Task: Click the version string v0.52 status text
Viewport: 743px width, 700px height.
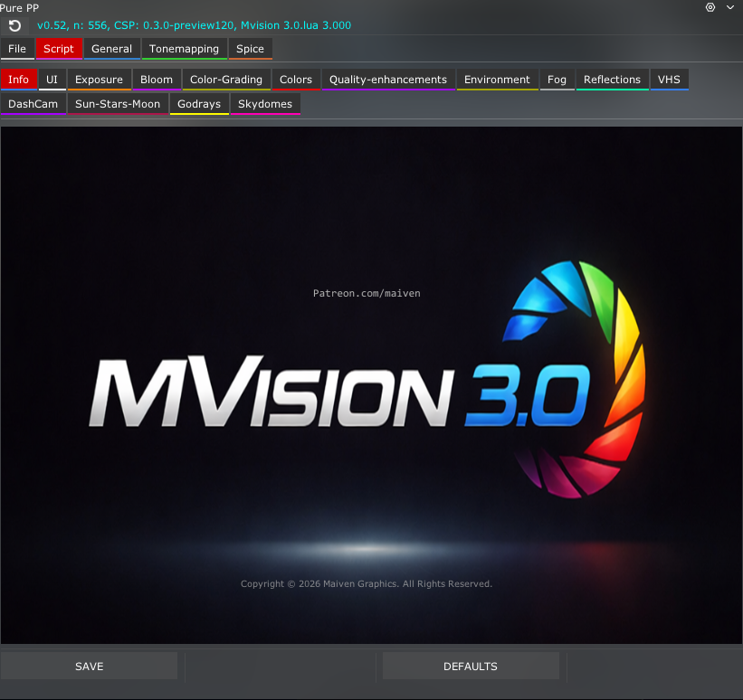Action: click(195, 25)
